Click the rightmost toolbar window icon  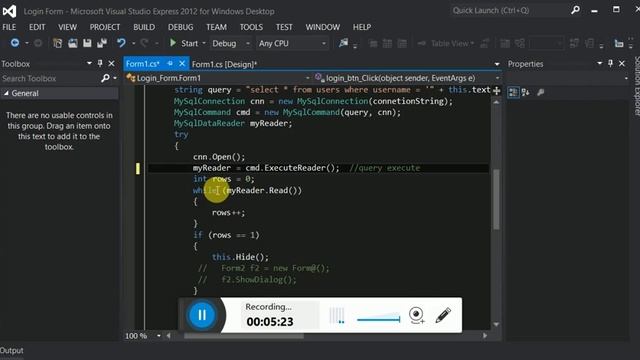point(619,43)
